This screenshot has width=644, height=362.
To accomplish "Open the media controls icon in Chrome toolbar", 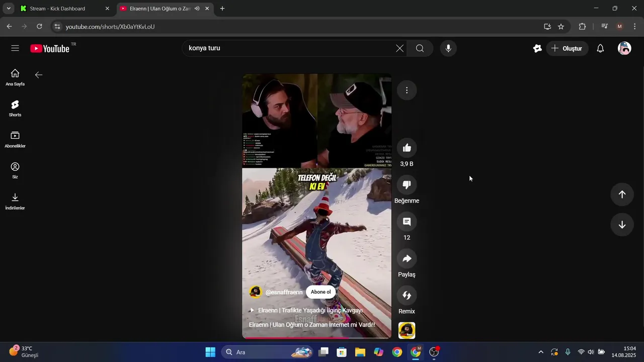I will click(605, 27).
